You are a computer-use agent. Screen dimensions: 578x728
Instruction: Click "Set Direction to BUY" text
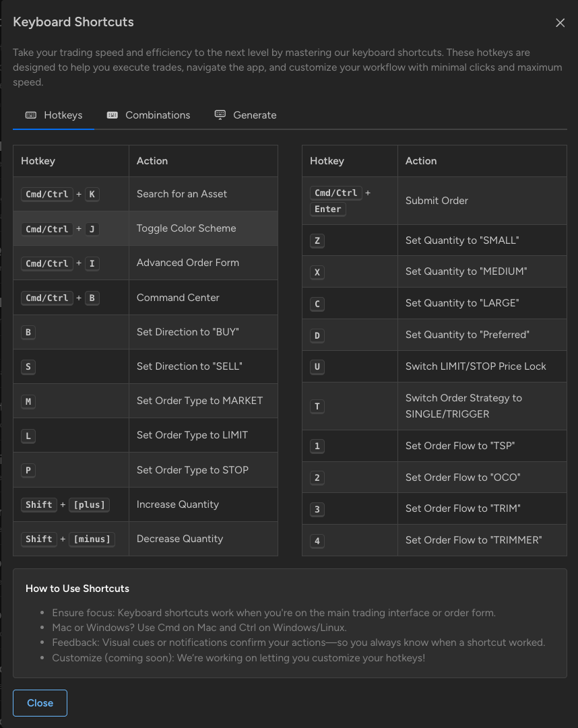pyautogui.click(x=187, y=332)
